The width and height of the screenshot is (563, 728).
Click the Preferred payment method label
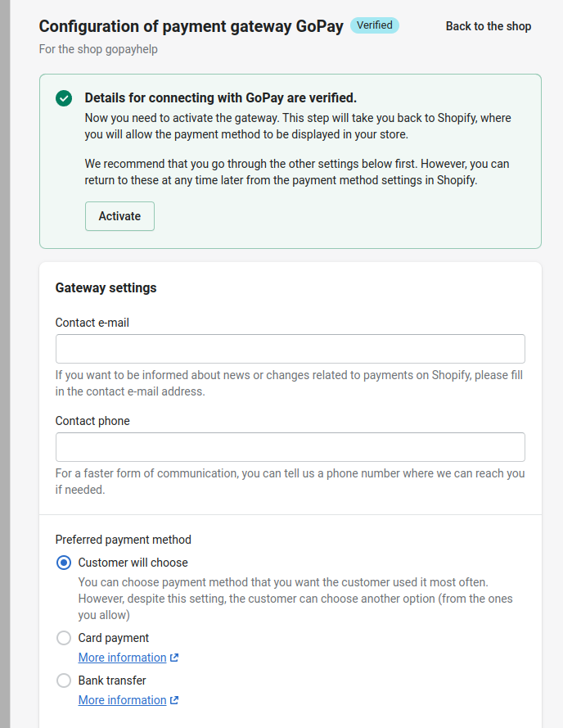point(123,540)
